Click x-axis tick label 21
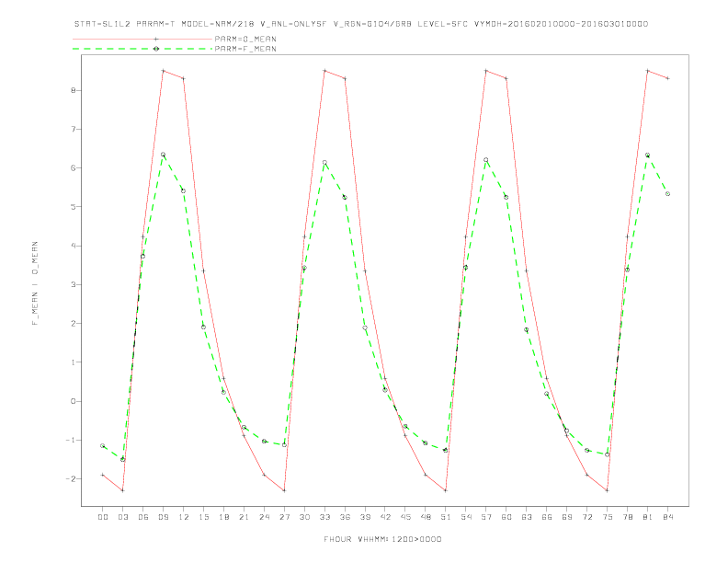This screenshot has width=728, height=563. pos(244,517)
